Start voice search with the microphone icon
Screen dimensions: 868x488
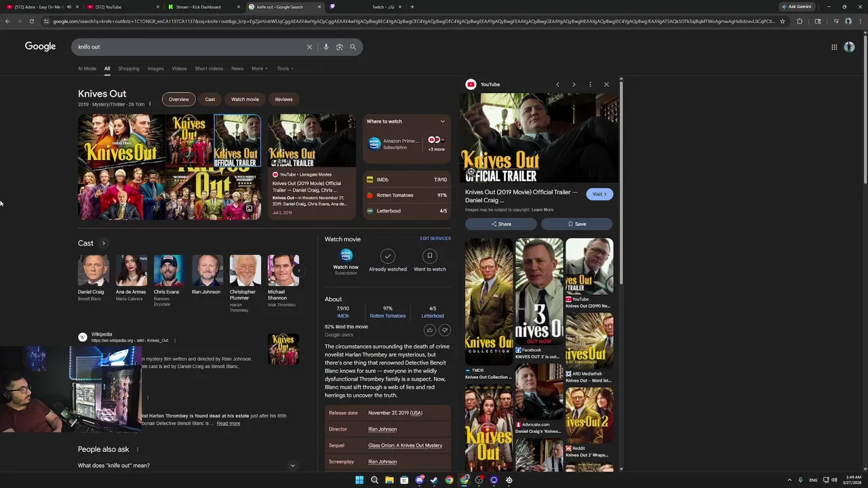pyautogui.click(x=326, y=47)
